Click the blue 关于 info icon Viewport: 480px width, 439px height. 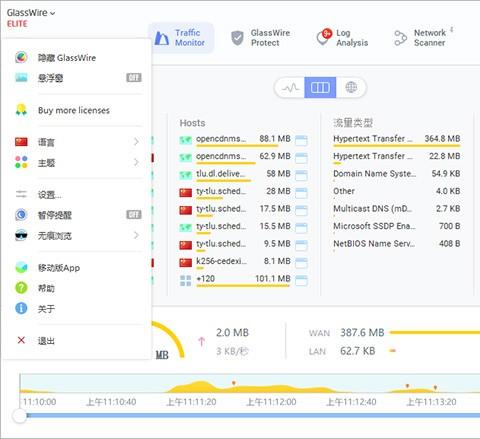[21, 308]
